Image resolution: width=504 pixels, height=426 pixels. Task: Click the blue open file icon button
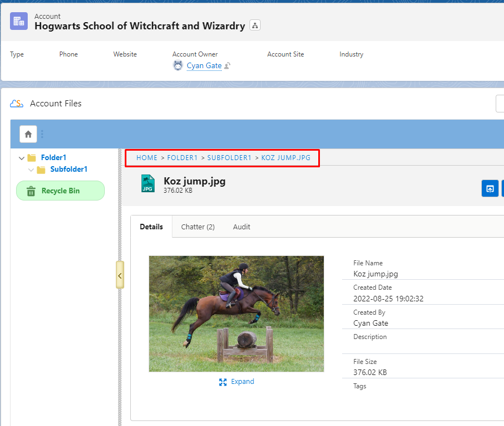(490, 188)
